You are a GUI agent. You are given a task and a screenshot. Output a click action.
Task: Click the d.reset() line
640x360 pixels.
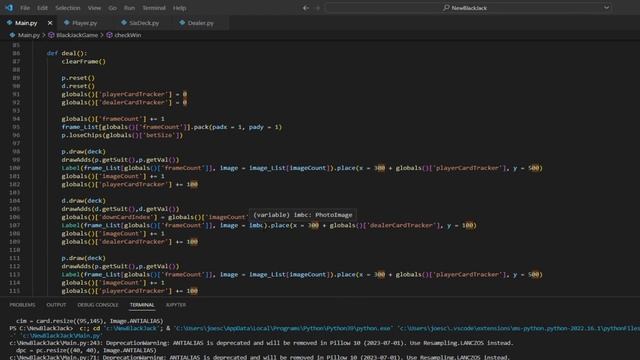pyautogui.click(x=78, y=86)
